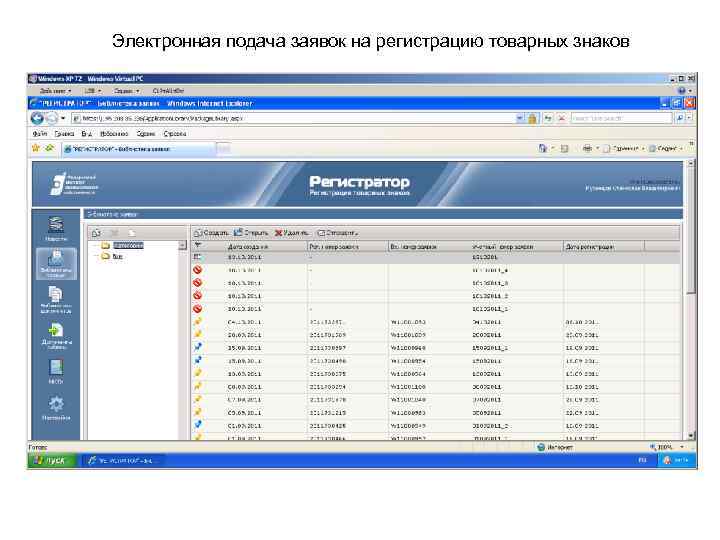Click the filter icon in table header

[198, 246]
